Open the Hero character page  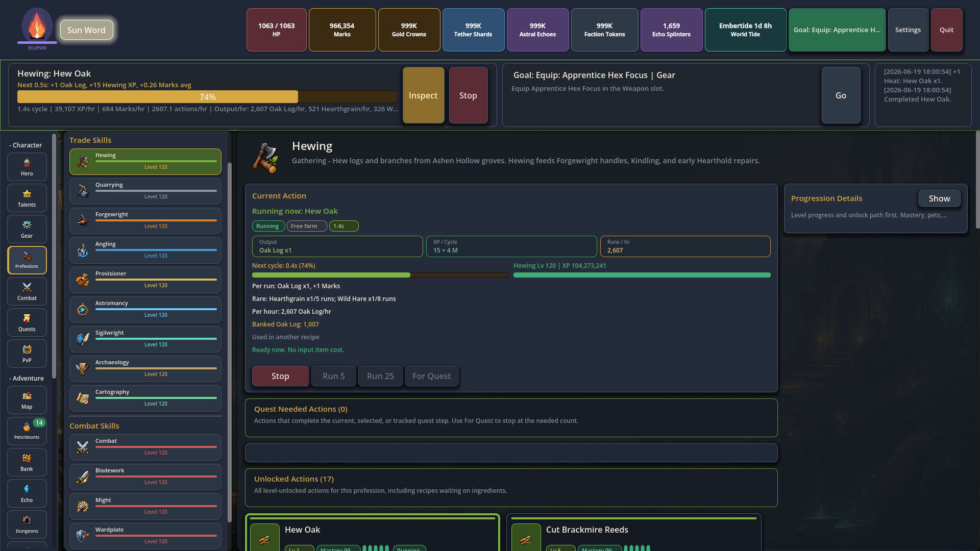coord(27,167)
